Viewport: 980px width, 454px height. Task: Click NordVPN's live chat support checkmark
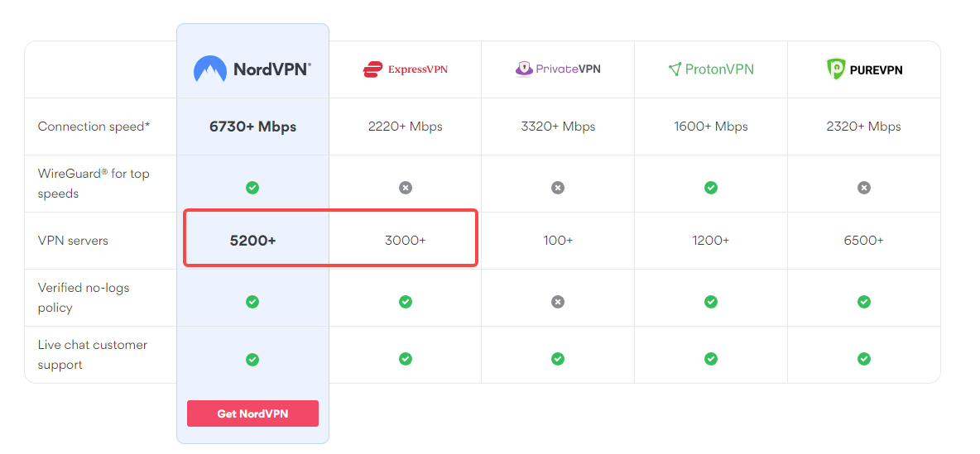pos(252,359)
